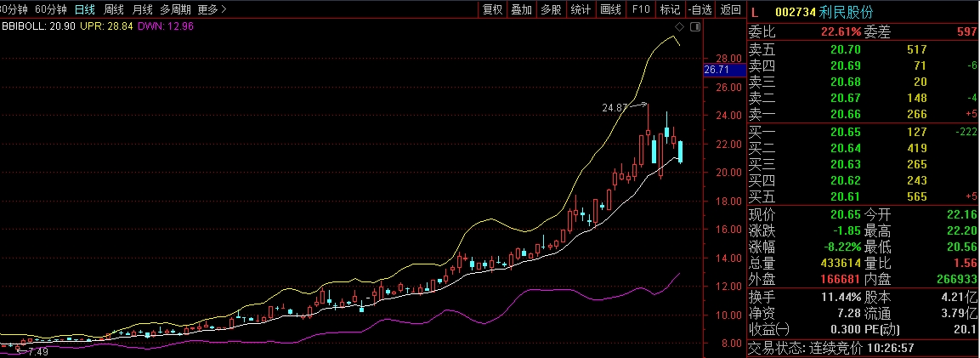Open F10 company information

[641, 9]
